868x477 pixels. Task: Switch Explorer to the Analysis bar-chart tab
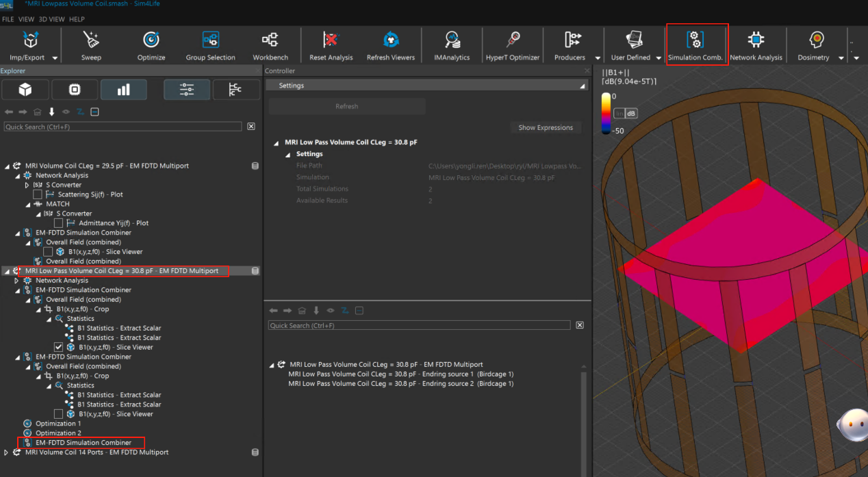(123, 90)
